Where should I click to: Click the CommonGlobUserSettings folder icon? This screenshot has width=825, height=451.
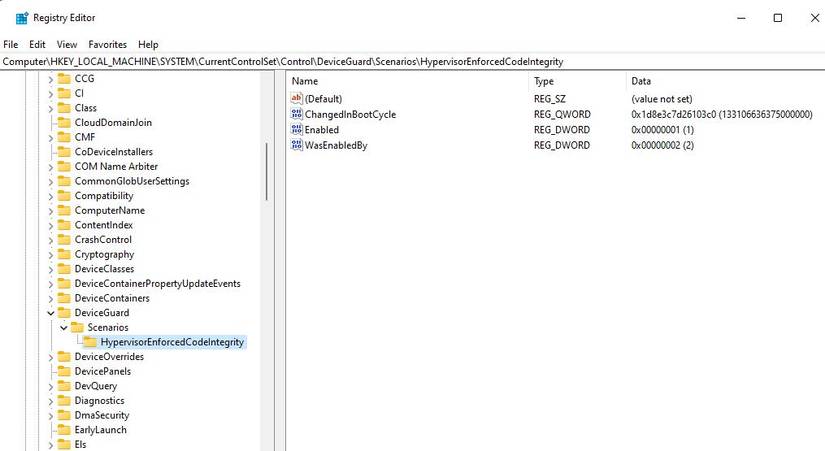pos(64,181)
